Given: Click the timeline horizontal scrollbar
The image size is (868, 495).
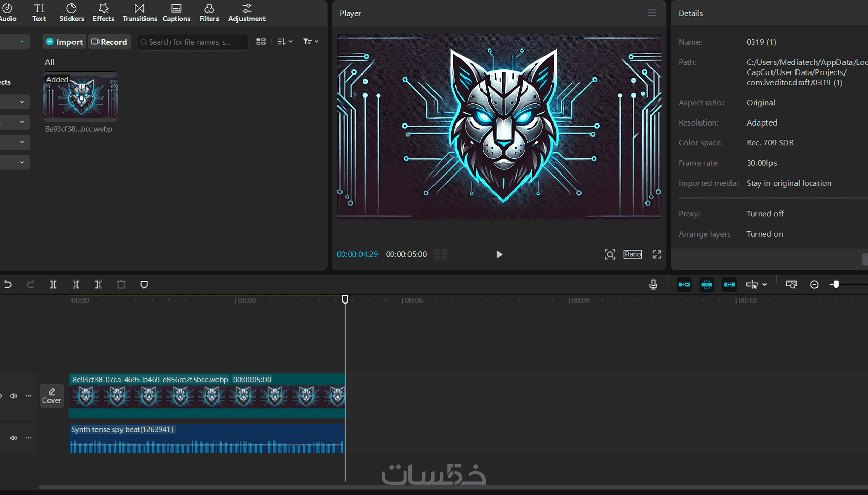Looking at the screenshot, I should (x=453, y=487).
